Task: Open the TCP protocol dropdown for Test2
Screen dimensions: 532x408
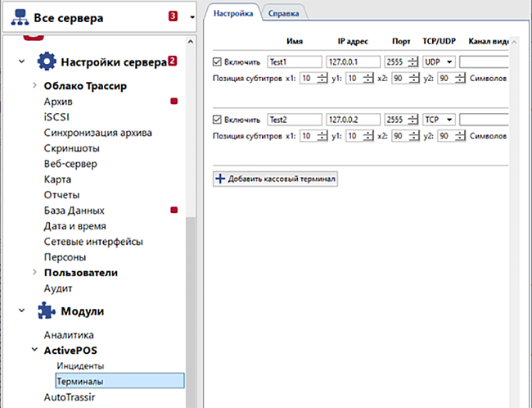Action: point(439,120)
